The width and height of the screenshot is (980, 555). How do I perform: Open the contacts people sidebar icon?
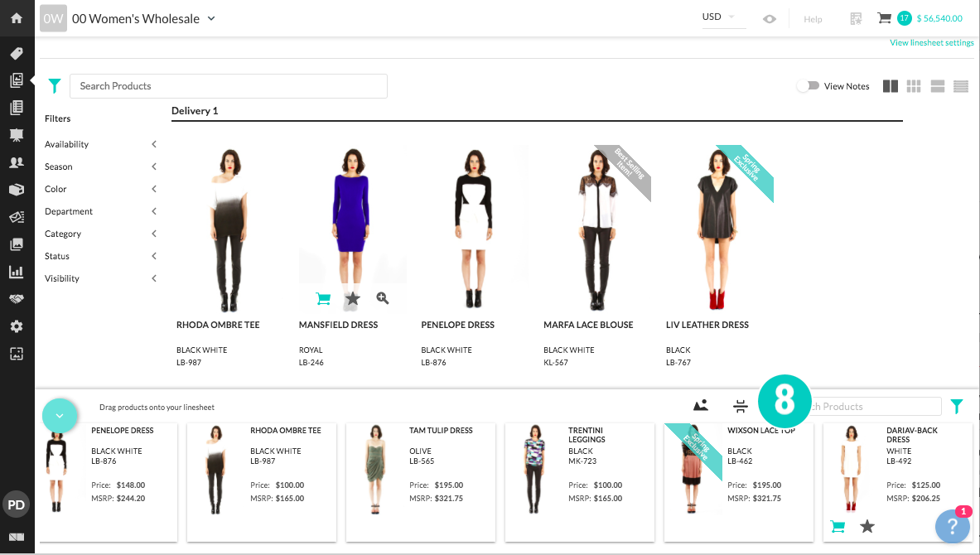[17, 162]
